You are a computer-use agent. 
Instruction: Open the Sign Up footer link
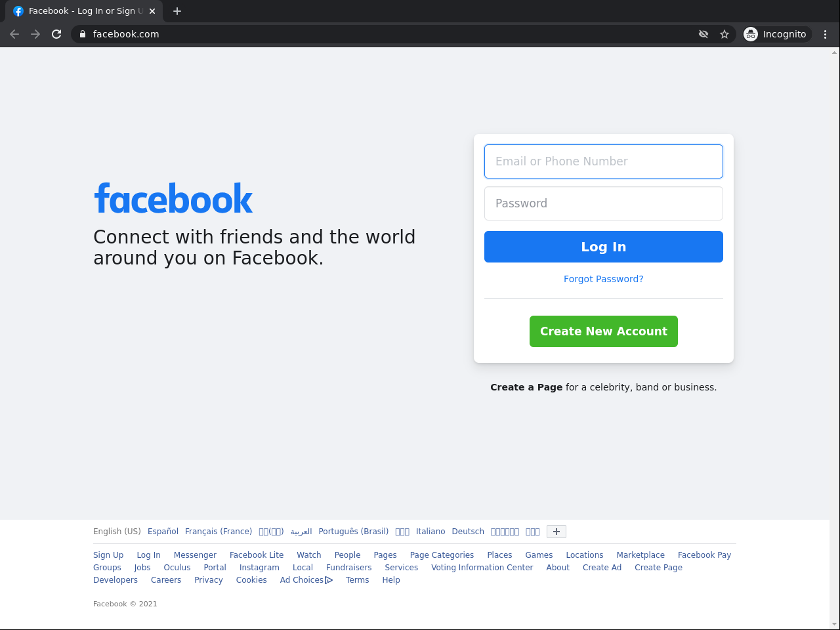[108, 555]
